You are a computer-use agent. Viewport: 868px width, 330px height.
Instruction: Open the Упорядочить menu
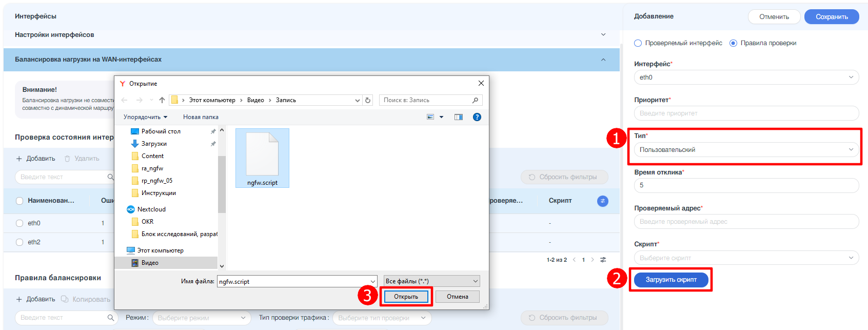[145, 117]
